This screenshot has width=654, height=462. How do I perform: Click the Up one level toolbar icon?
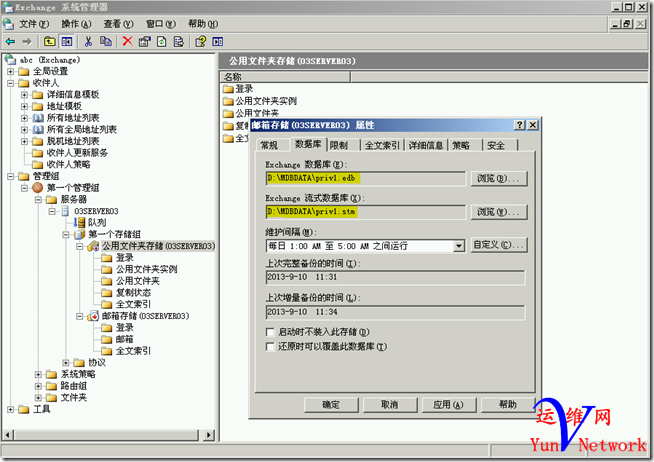(x=50, y=41)
